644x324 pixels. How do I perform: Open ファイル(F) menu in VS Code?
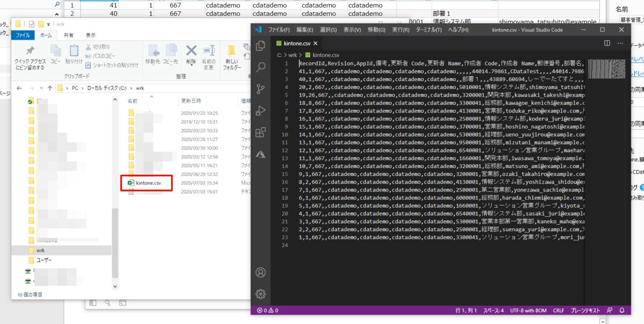point(279,30)
